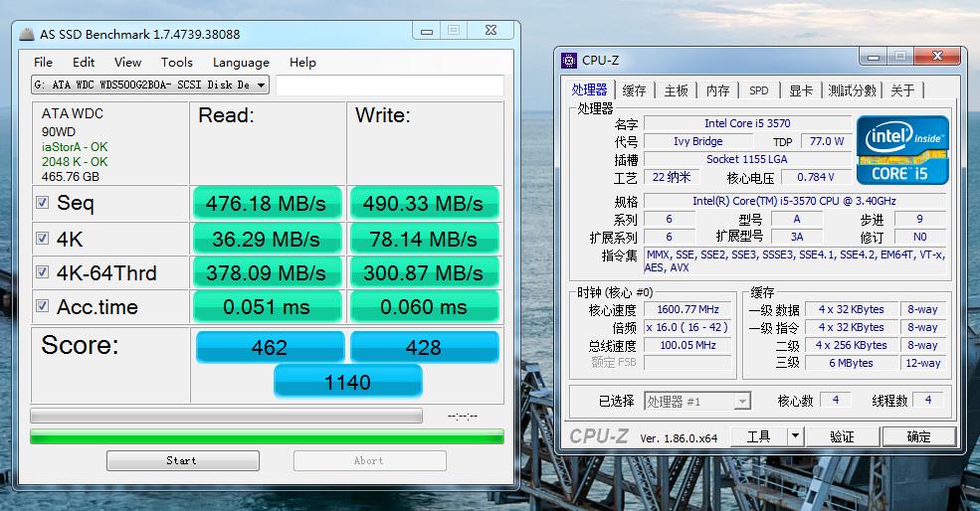
Task: Switch to the 測試分數 tab in CPU-Z
Action: (852, 90)
